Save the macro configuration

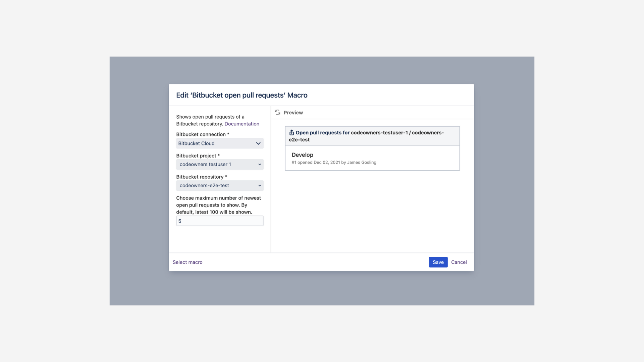pyautogui.click(x=438, y=262)
